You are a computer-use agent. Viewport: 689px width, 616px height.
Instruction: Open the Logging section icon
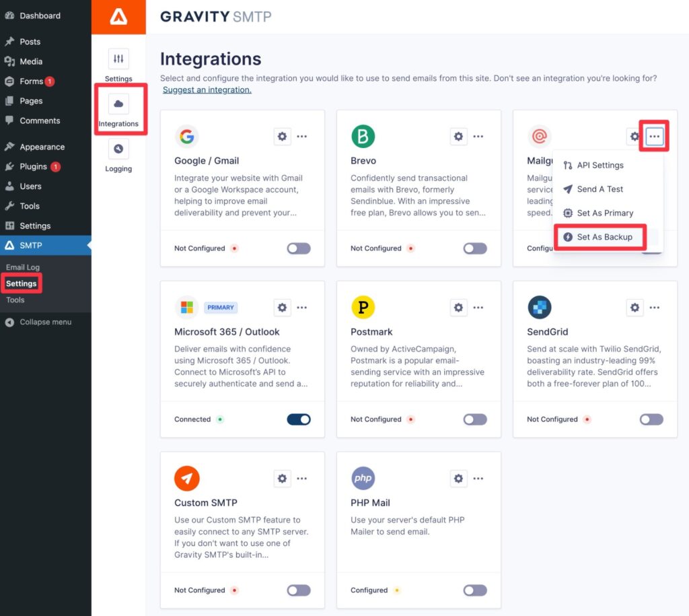coord(118,149)
